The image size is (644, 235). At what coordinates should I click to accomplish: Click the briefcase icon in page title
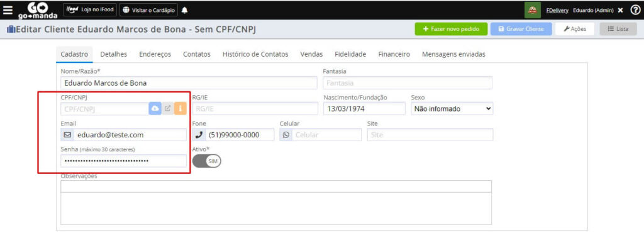[11, 30]
